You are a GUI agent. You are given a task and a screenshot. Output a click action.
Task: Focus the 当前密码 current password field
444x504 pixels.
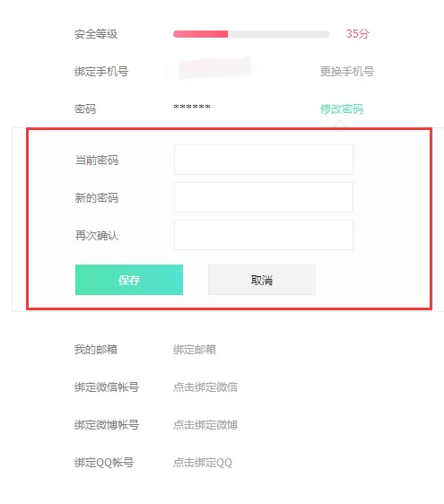[264, 160]
